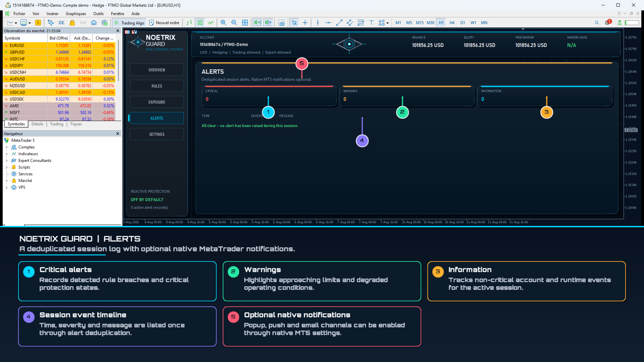Zoom out of the chart
This screenshot has height=362, width=644.
point(234,23)
